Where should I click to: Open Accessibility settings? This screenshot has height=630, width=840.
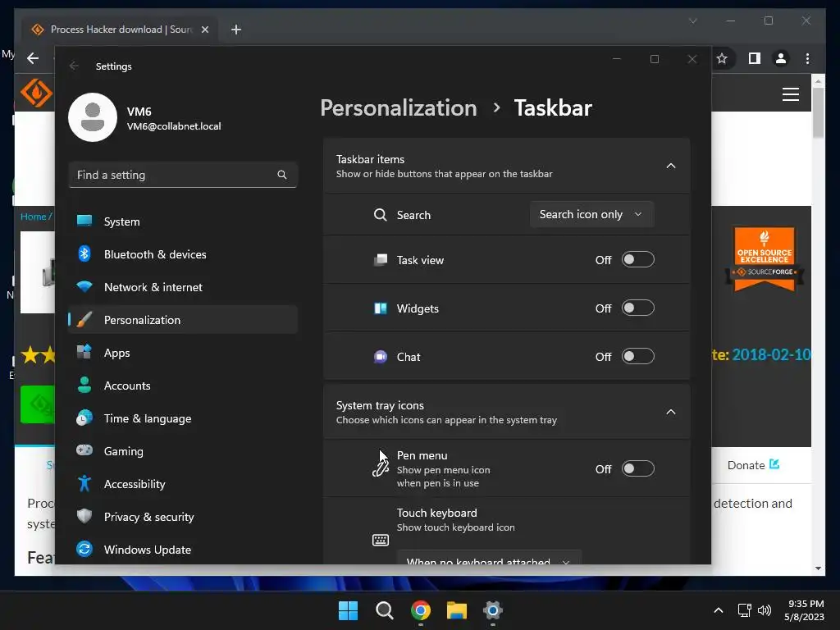click(183, 484)
